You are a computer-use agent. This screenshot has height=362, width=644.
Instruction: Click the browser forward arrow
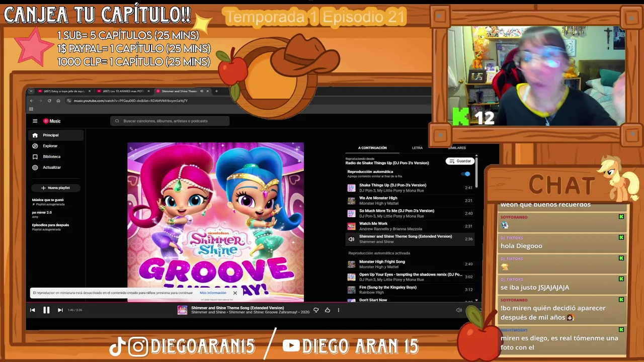tap(40, 101)
